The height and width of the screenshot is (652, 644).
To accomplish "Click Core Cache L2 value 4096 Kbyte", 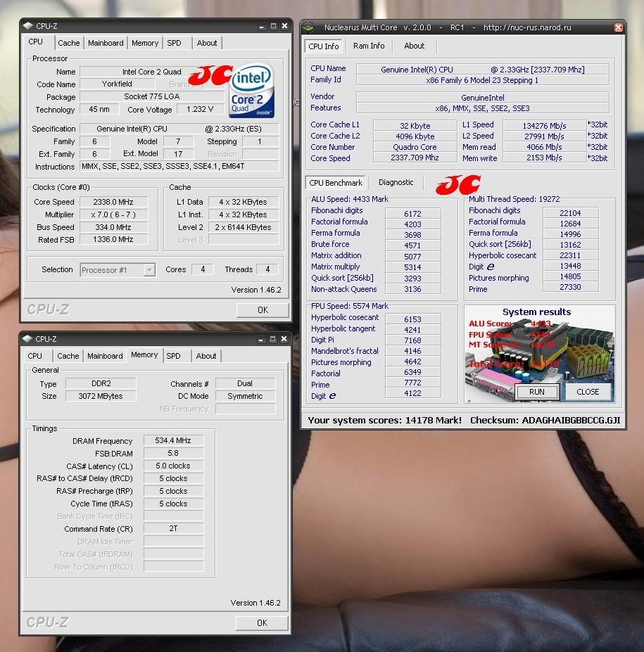I will [x=415, y=136].
